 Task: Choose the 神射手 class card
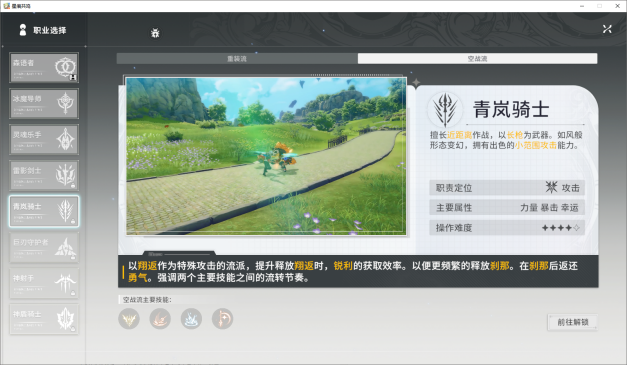click(x=44, y=283)
